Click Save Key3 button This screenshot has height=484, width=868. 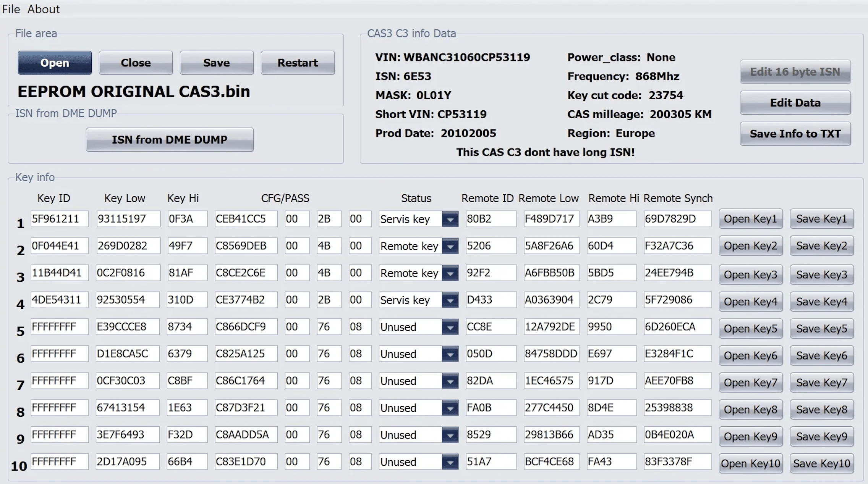click(822, 275)
